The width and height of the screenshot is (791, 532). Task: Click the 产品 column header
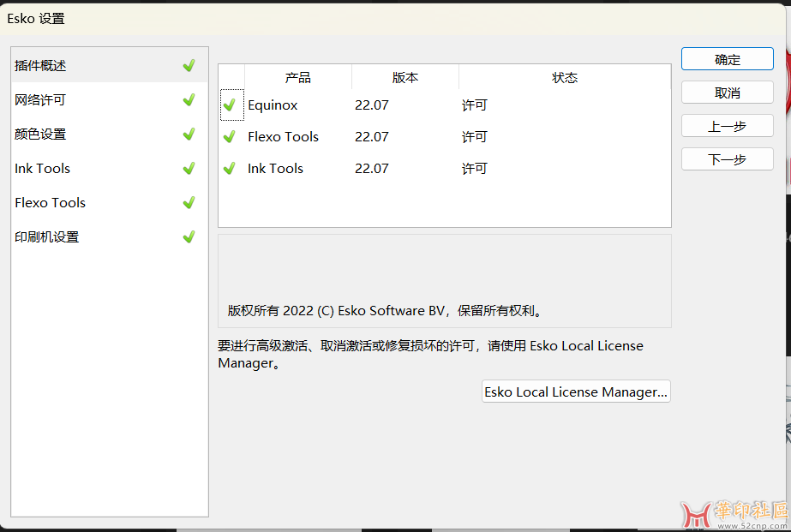[297, 78]
